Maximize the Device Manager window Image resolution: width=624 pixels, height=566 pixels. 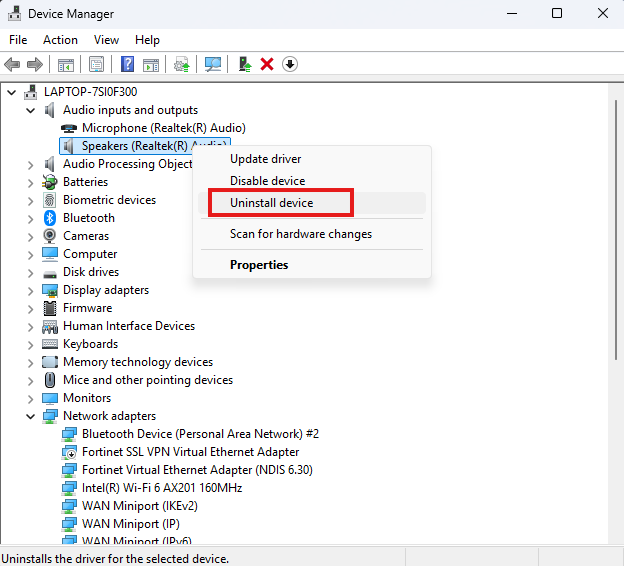tap(557, 13)
